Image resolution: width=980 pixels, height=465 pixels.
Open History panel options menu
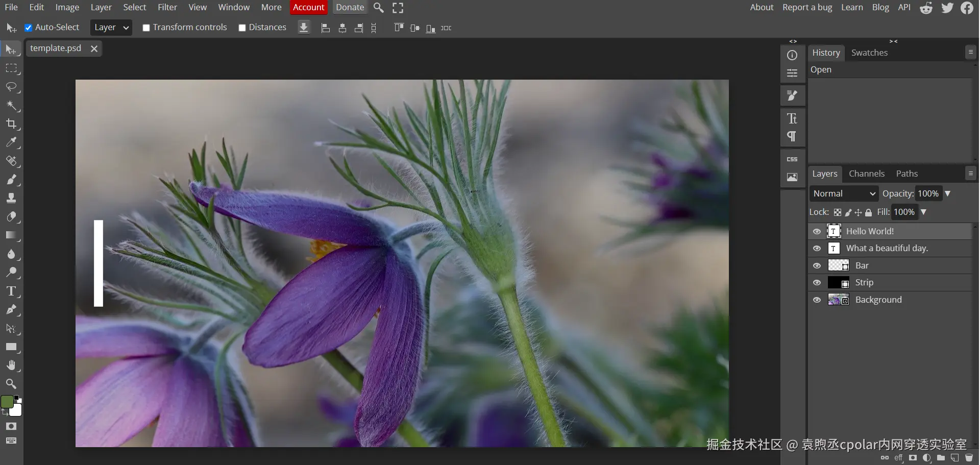[971, 52]
